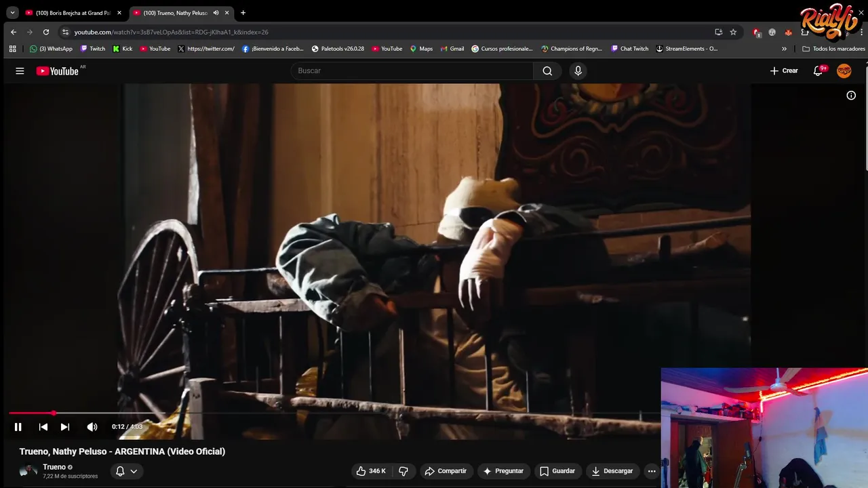868x488 pixels.
Task: Select the Trueno, Nathy Peluso browser tab
Action: 175,13
